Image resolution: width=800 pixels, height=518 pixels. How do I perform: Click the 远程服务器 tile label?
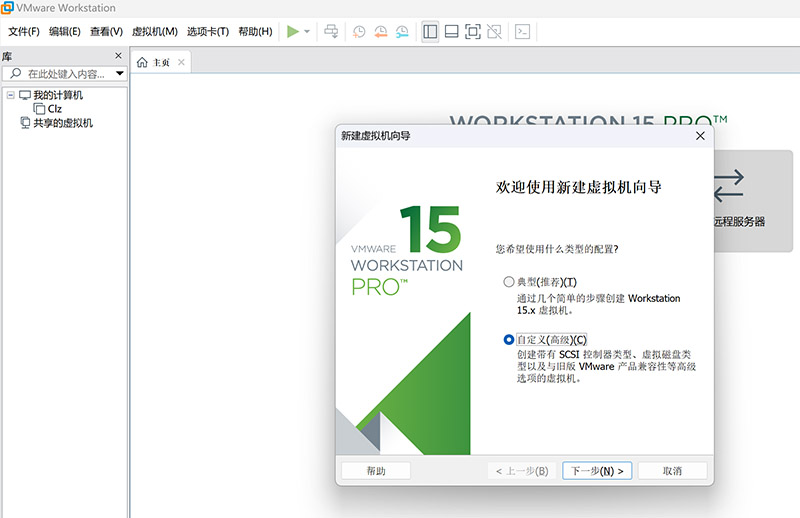coord(739,221)
